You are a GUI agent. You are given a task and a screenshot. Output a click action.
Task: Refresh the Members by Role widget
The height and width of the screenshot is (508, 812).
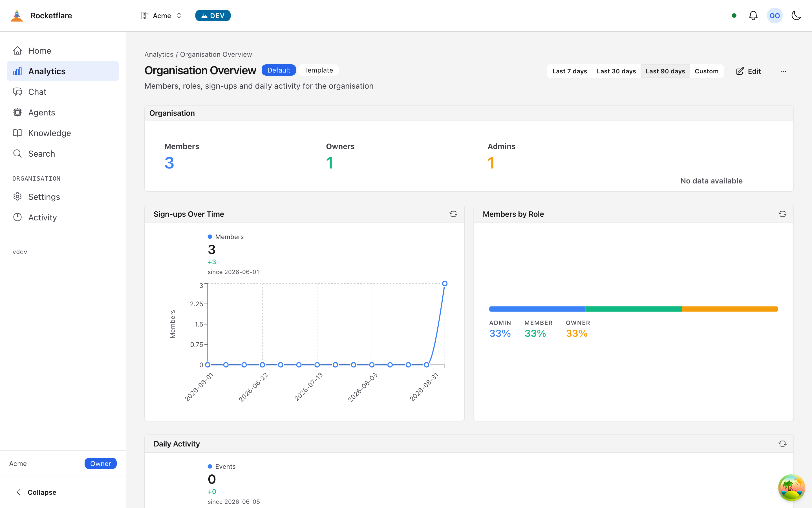782,214
